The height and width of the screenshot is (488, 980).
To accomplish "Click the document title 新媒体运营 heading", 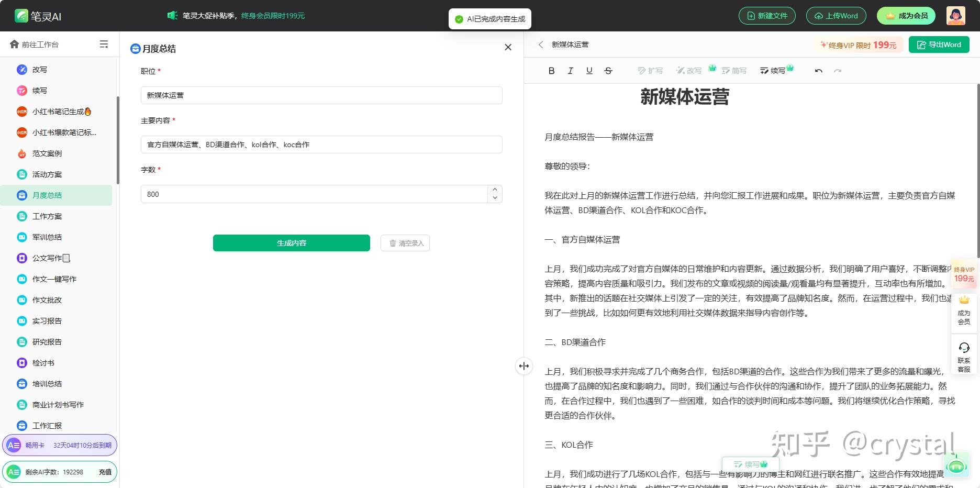I will point(685,97).
